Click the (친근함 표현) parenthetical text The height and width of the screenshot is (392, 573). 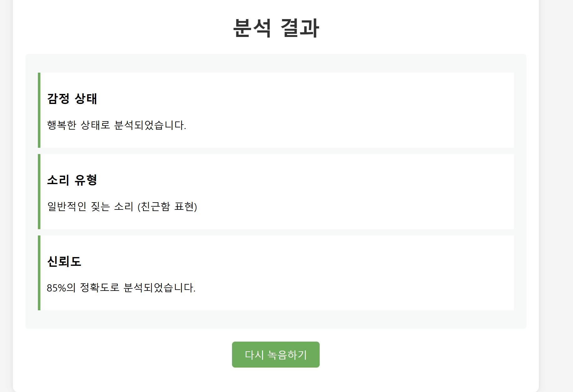[x=167, y=207]
